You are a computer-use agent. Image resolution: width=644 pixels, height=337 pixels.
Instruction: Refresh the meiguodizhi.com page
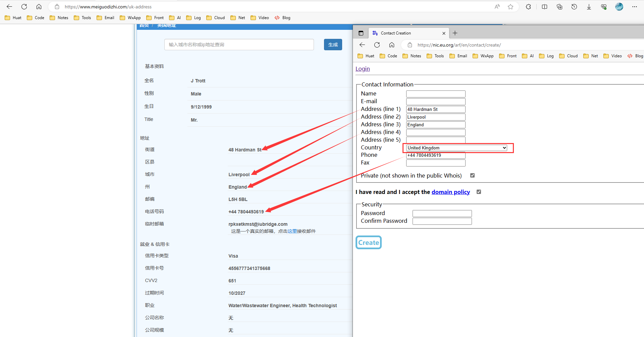coord(24,7)
